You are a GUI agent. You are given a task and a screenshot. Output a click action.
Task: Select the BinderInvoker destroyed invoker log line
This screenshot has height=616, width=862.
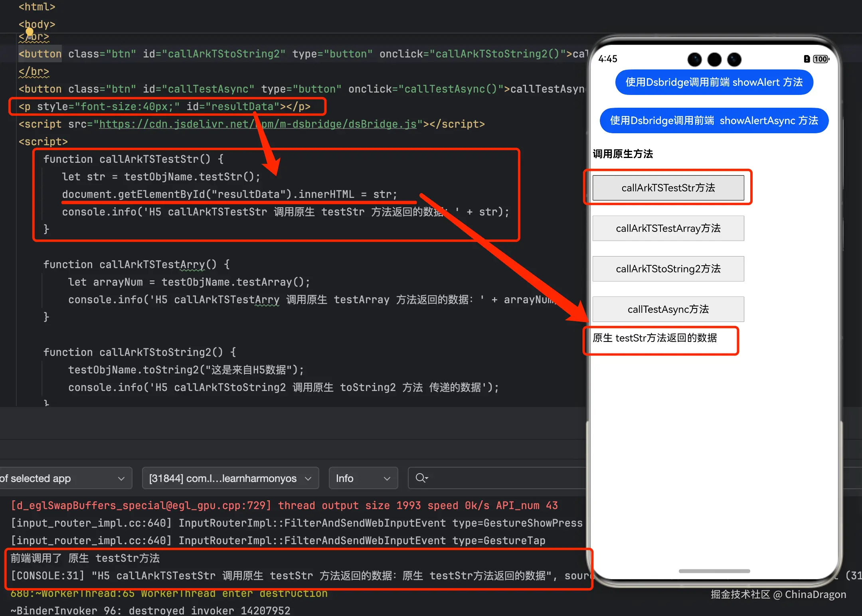point(150,610)
